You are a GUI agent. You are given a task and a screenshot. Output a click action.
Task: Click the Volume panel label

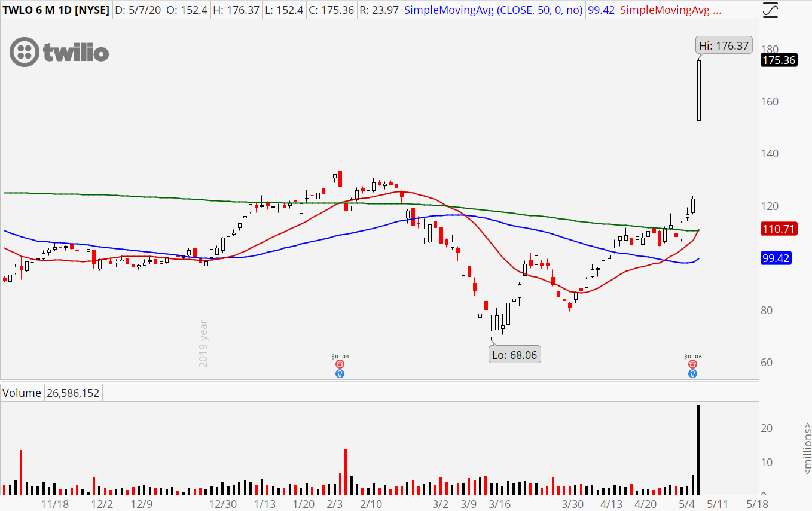pyautogui.click(x=22, y=393)
